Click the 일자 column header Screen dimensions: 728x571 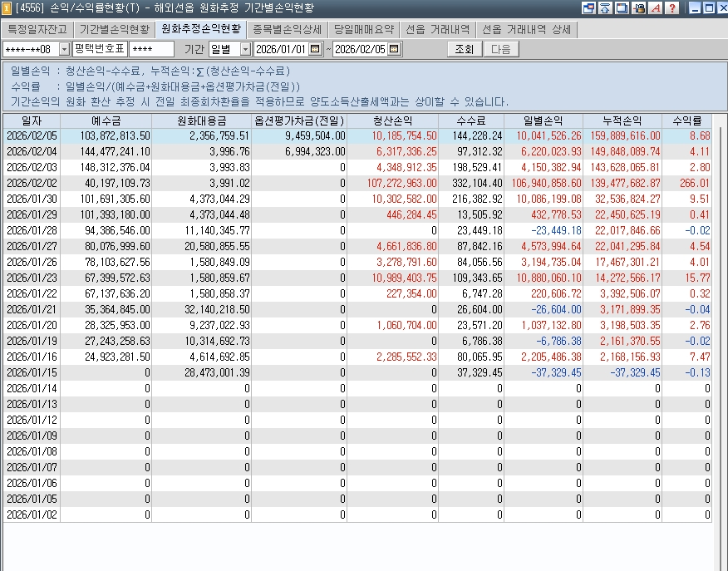tap(32, 121)
